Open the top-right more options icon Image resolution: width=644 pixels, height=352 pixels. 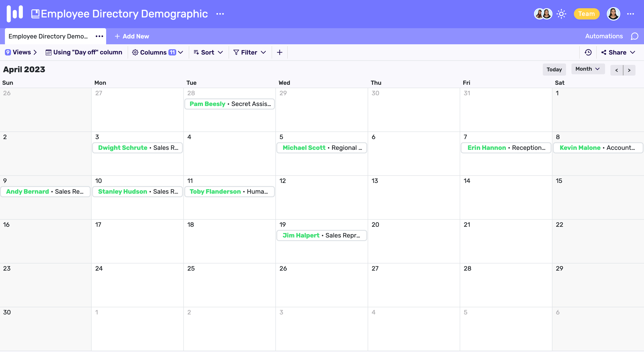pos(630,14)
